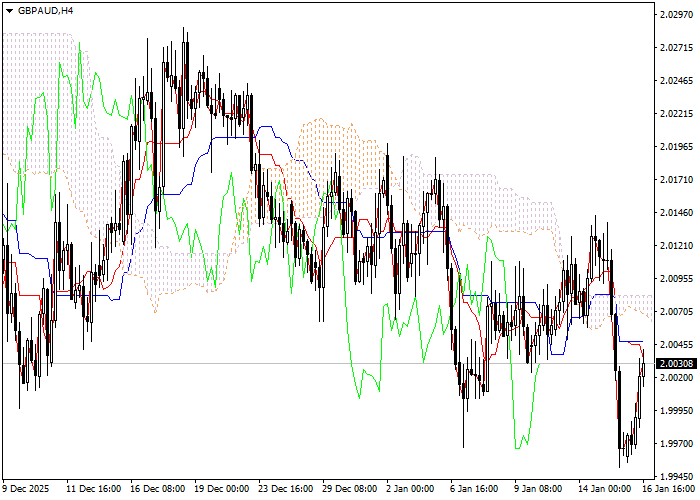Click price axis label 1.99450
The width and height of the screenshot is (700, 500).
pos(677,477)
